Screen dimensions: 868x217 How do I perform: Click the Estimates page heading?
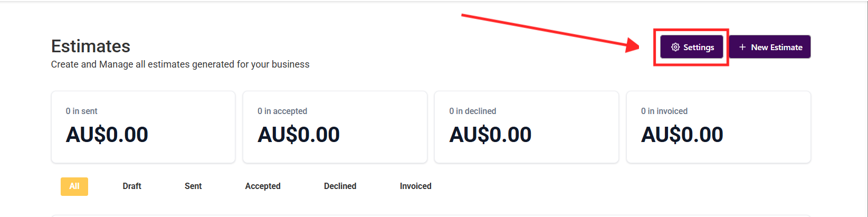(x=91, y=46)
